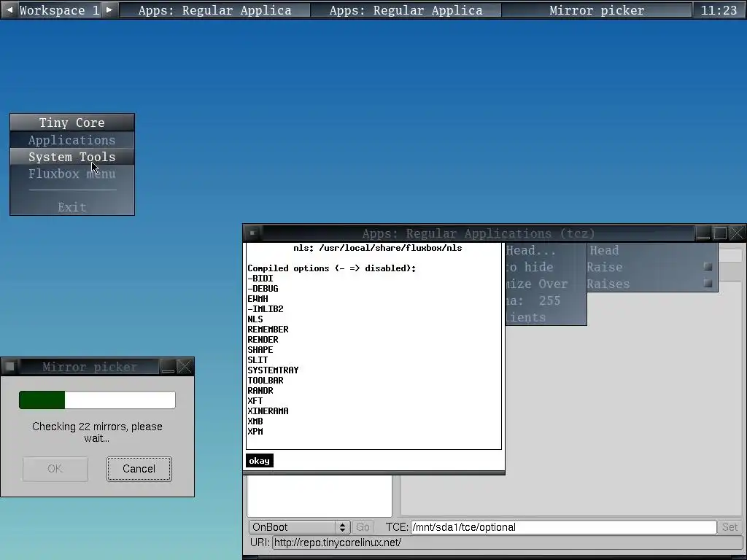
Task: Click the -IMLIB2 disabled option line
Action: coord(266,308)
